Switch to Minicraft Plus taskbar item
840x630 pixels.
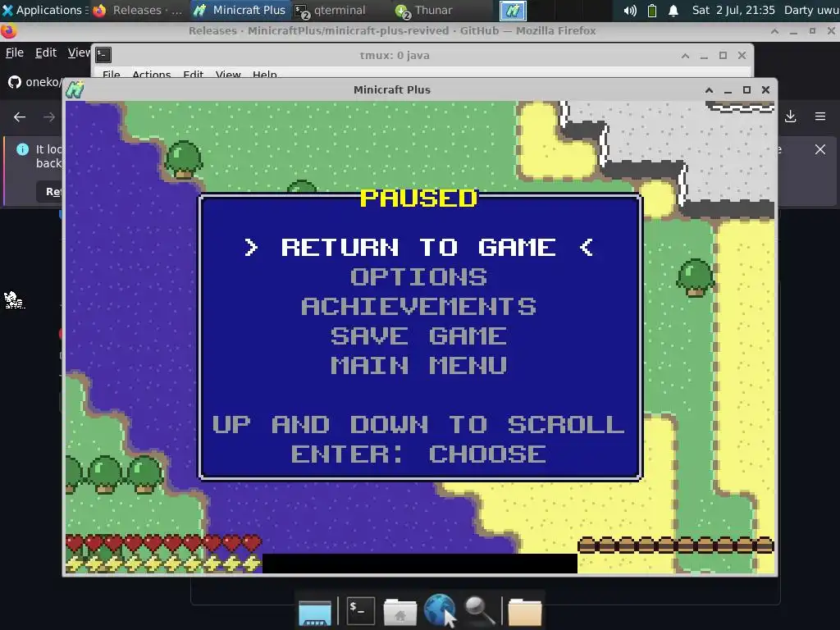[240, 10]
